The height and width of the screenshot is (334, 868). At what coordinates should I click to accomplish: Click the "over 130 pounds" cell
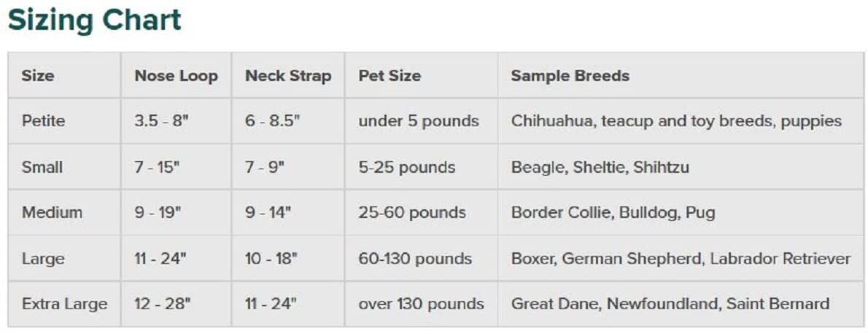point(421,304)
